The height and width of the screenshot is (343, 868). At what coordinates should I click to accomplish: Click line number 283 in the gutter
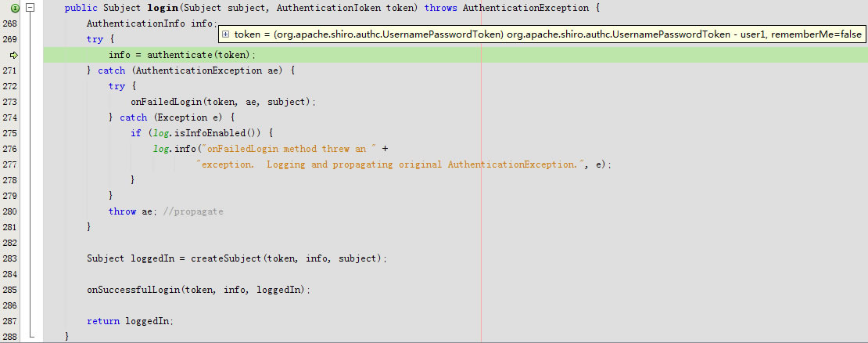pos(10,258)
